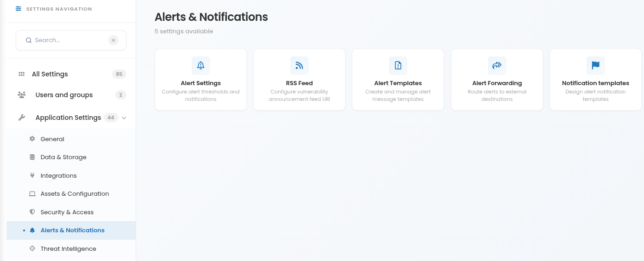Screen dimensions: 644x261
Task: Collapse Application Settings with the chevron
Action: (x=124, y=118)
